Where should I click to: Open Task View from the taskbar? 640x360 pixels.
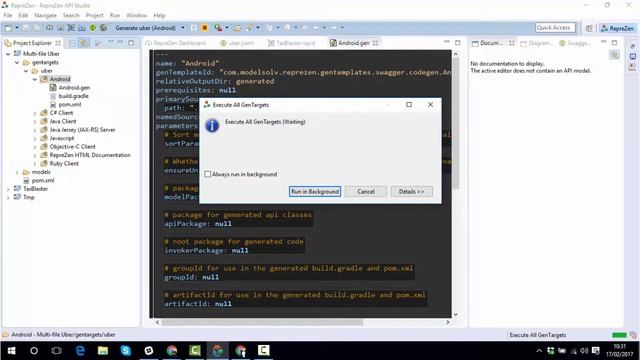click(57, 351)
